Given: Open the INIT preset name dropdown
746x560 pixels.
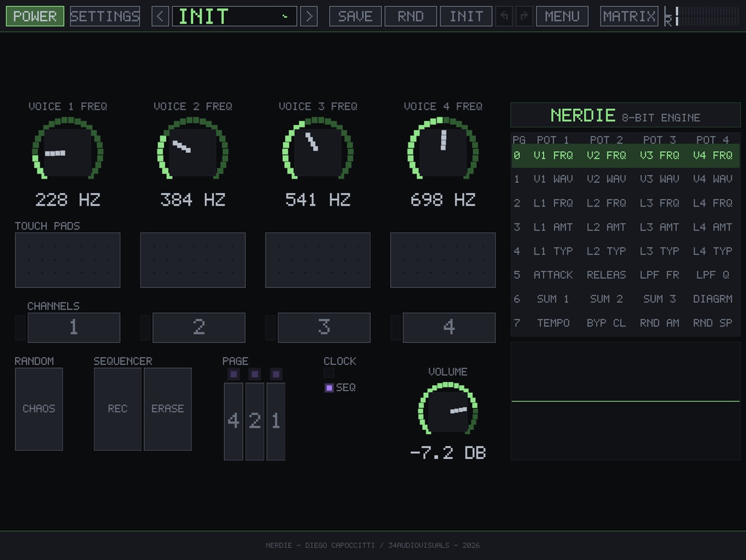Looking at the screenshot, I should [234, 16].
